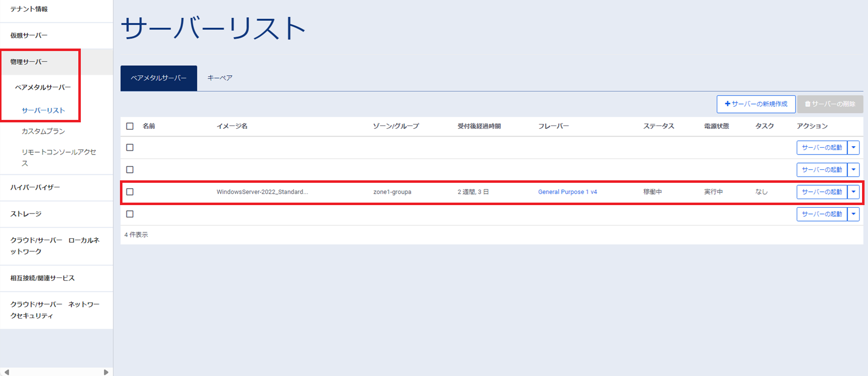The image size is (868, 376).
Task: Click the アクション column header
Action: pyautogui.click(x=812, y=126)
